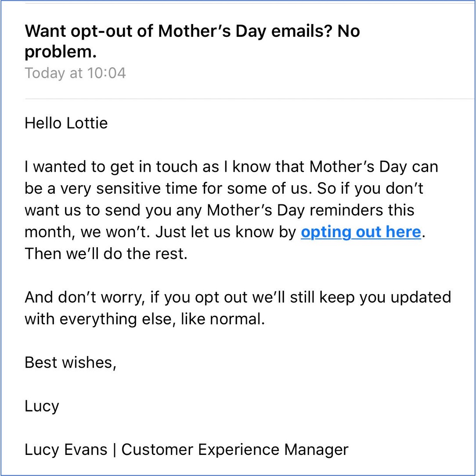Click the "Lucy Evans" name in footer
Image resolution: width=476 pixels, height=476 pixels.
pyautogui.click(x=65, y=450)
